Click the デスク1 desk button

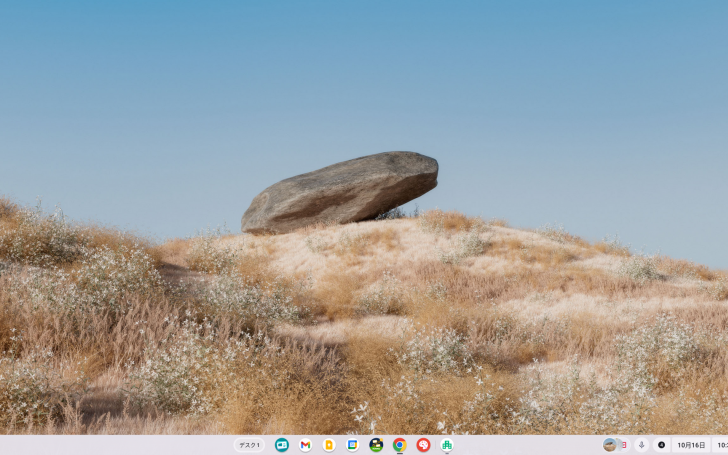pyautogui.click(x=249, y=445)
